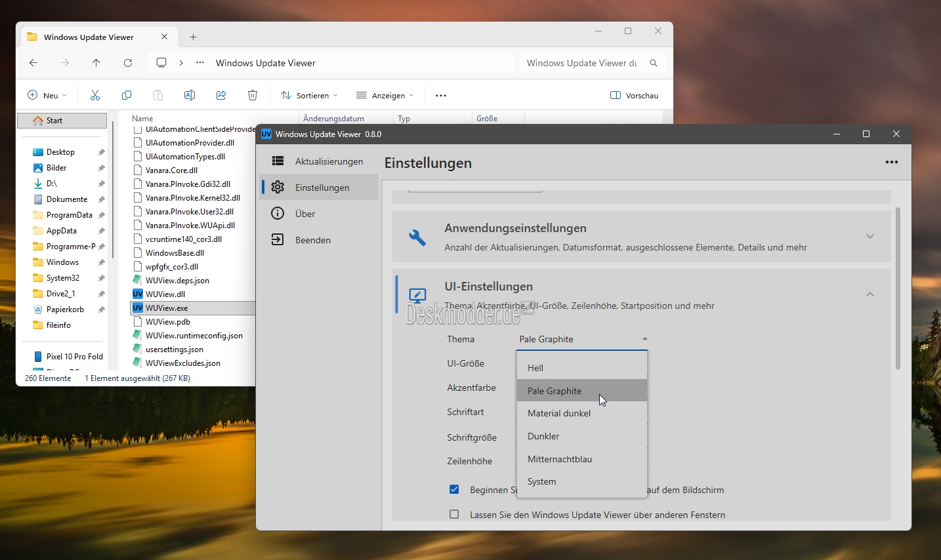This screenshot has height=560, width=941.
Task: Tick the checkbox next to Vanara.Core.dll
Action: 138,170
